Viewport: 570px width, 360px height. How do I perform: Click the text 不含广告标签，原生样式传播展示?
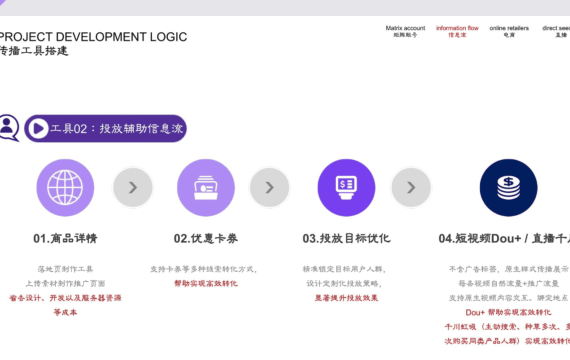click(509, 269)
